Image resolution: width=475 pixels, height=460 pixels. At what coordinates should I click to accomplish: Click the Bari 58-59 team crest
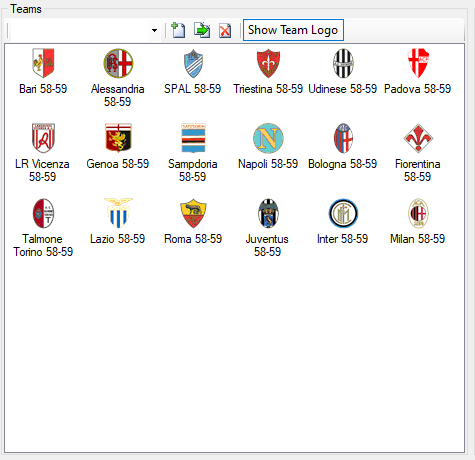[43, 63]
